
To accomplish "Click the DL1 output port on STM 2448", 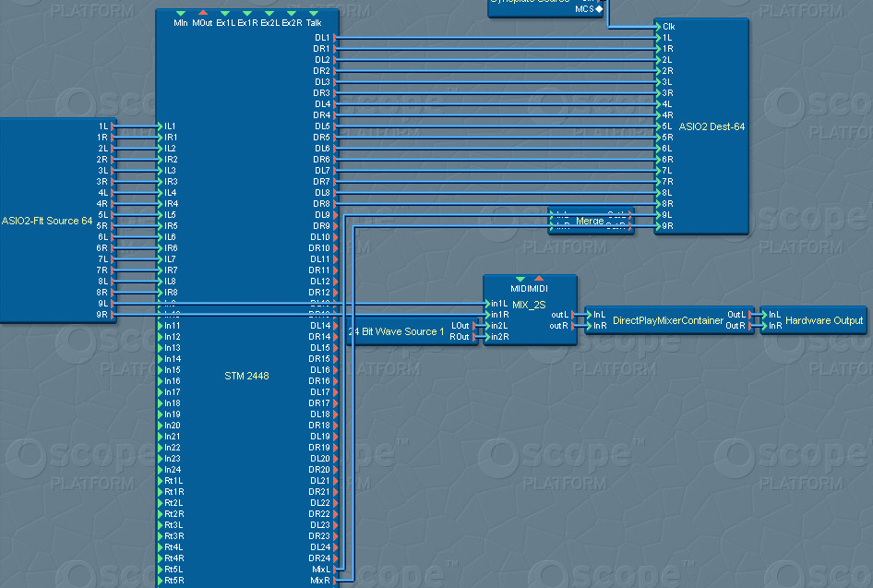I will point(335,38).
